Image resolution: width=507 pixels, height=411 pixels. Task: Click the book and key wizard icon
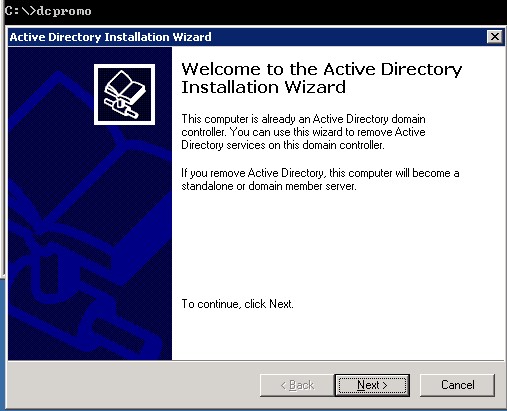pyautogui.click(x=124, y=94)
